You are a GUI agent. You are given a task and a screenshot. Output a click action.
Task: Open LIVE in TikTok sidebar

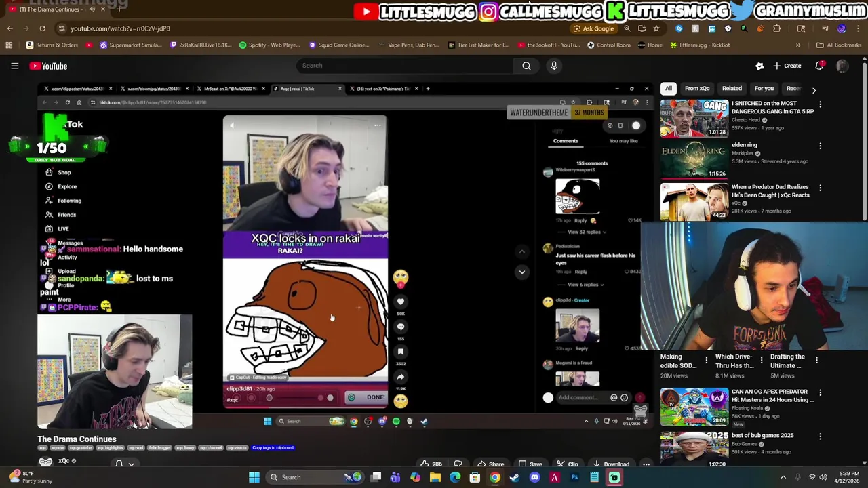tap(57, 229)
